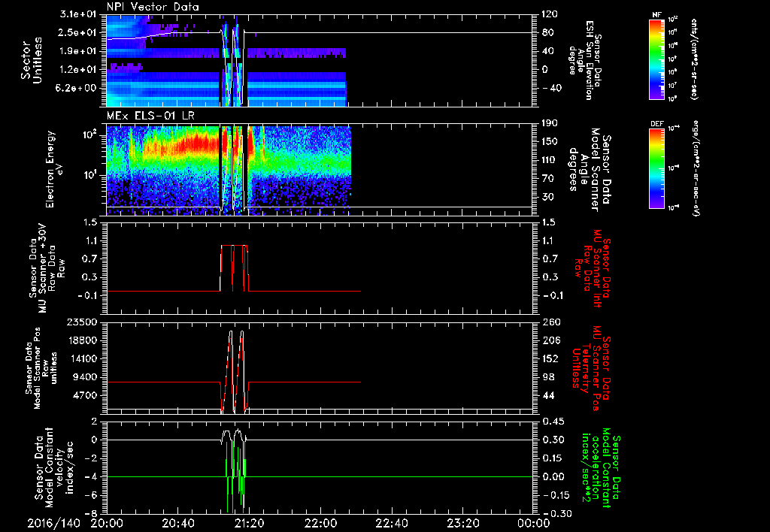Click the 00:00 time axis label
Screen dimensions: 770x532
(x=533, y=523)
